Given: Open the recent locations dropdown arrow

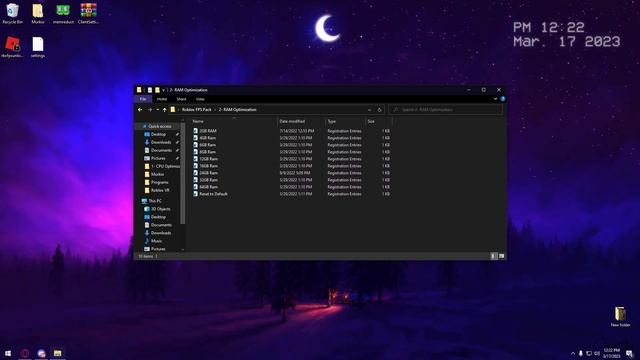Looking at the screenshot, I should (158, 110).
